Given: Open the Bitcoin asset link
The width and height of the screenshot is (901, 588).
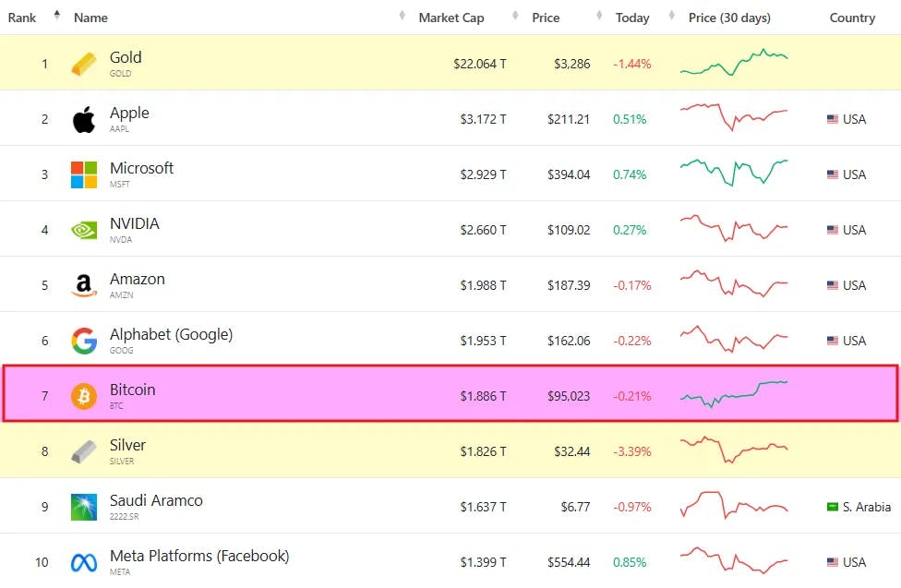Looking at the screenshot, I should (132, 390).
